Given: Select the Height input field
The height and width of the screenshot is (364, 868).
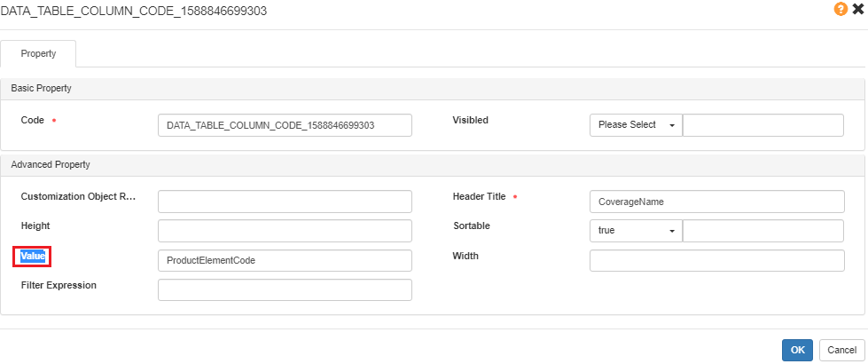Looking at the screenshot, I should tap(284, 231).
